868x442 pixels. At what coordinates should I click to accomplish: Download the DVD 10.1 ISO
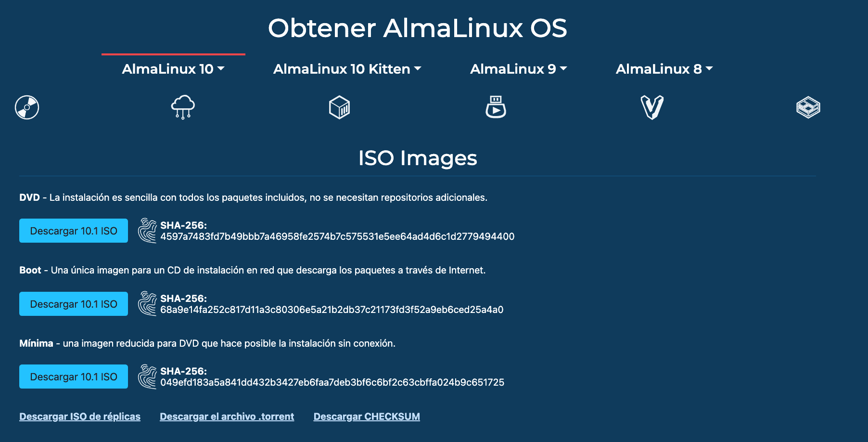tap(74, 231)
